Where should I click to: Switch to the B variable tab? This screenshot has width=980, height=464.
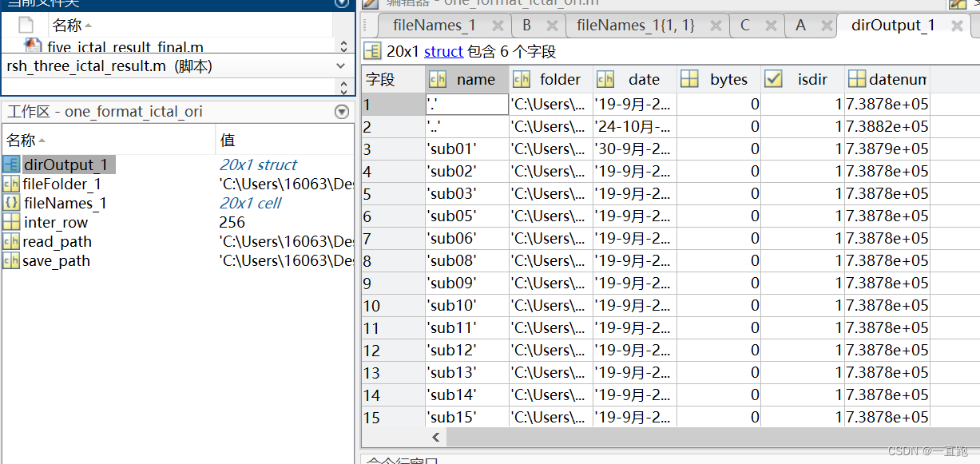pos(526,25)
